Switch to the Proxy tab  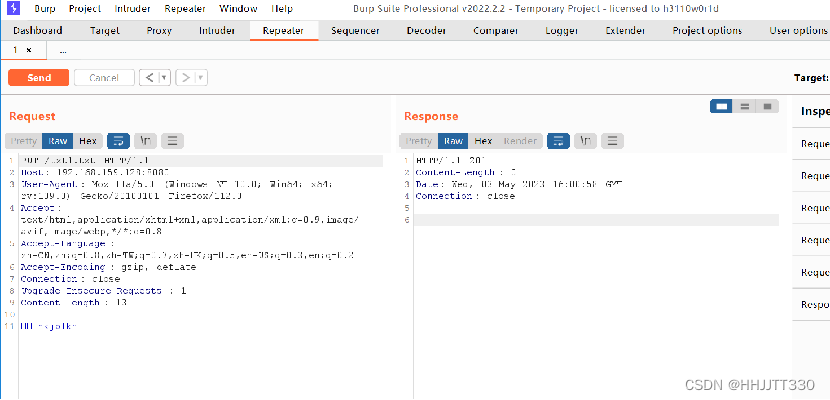159,31
